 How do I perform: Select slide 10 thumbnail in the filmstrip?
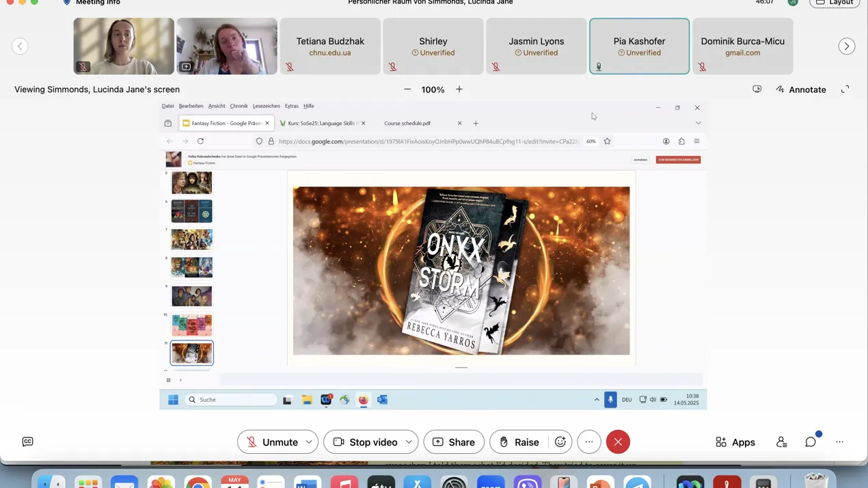point(191,325)
